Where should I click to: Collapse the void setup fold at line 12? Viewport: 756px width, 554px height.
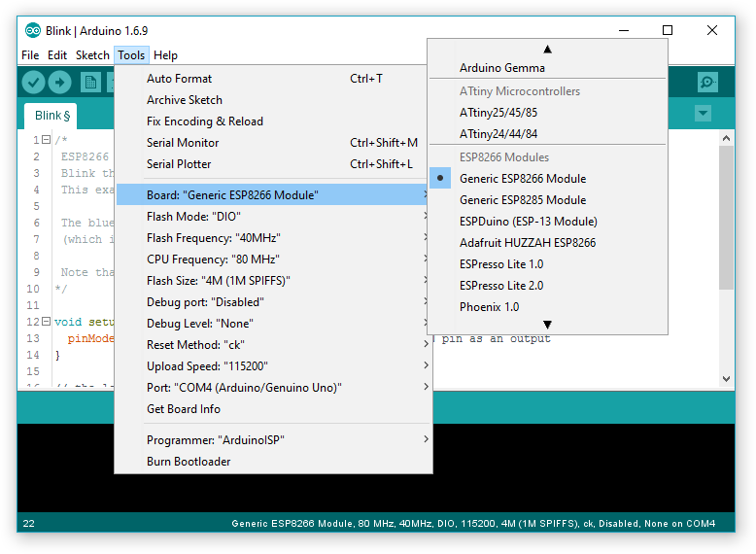[47, 321]
